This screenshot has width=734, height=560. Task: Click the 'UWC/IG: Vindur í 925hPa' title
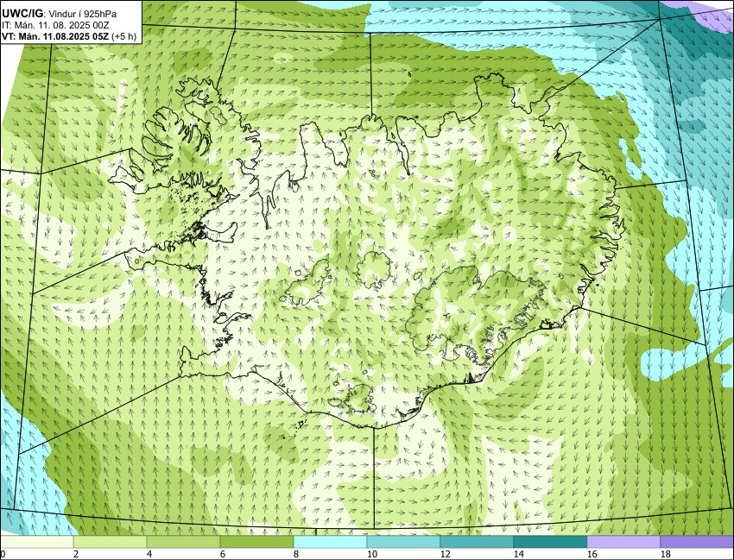coord(59,14)
